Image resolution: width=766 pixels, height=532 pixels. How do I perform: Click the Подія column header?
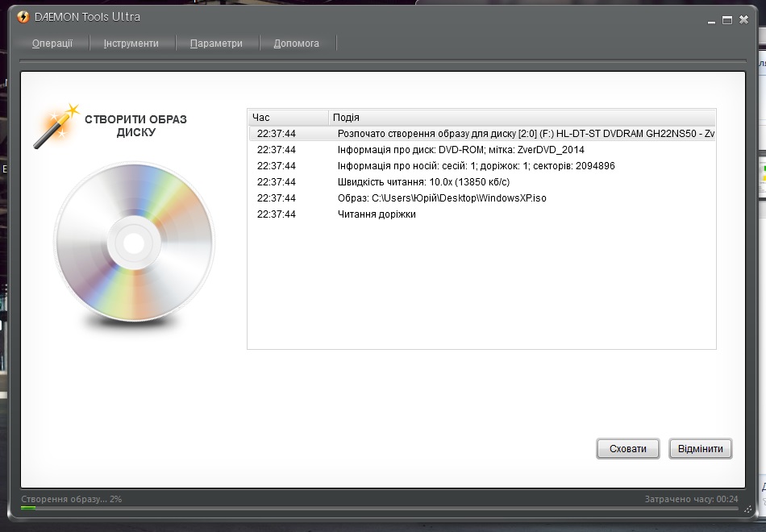(x=521, y=118)
